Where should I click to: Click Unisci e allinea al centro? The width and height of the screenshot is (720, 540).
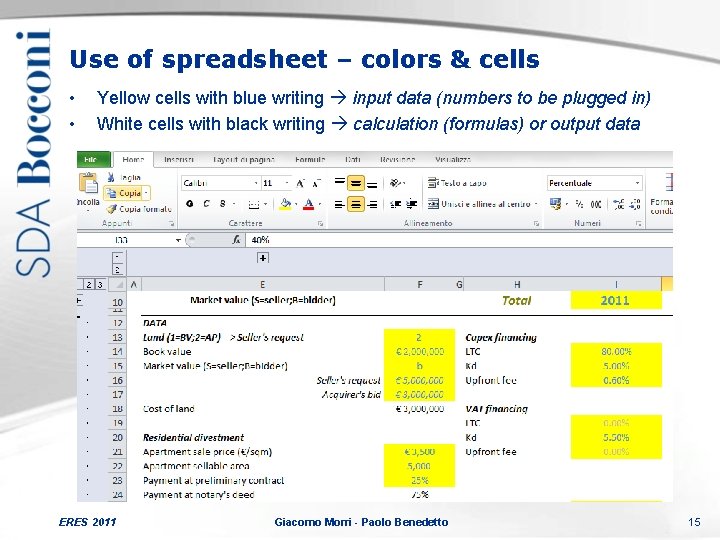click(x=479, y=204)
